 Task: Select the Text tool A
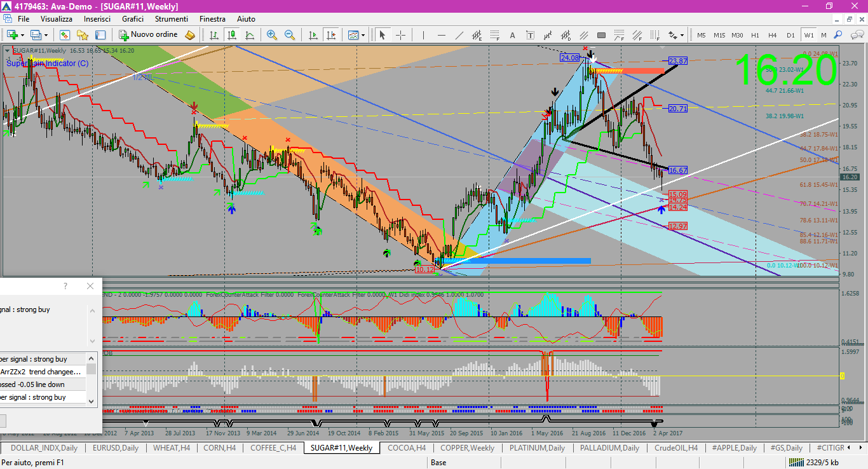tap(512, 35)
